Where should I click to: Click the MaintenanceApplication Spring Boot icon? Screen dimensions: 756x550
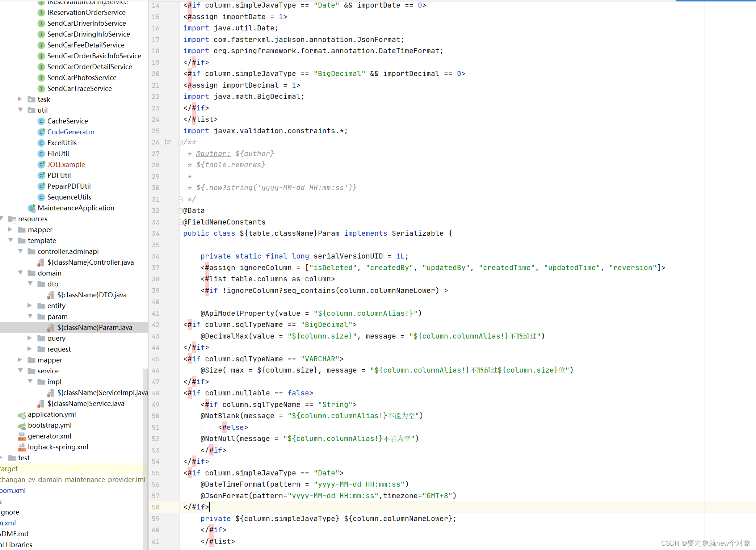tap(32, 208)
